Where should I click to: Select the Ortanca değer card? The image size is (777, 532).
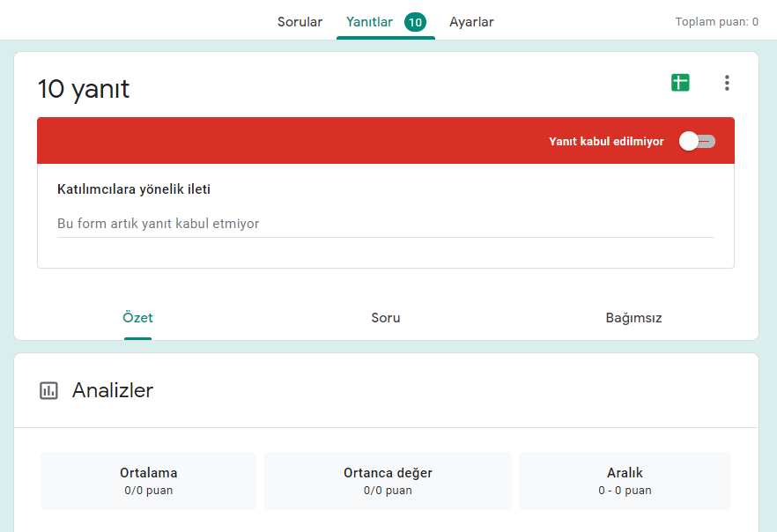388,480
